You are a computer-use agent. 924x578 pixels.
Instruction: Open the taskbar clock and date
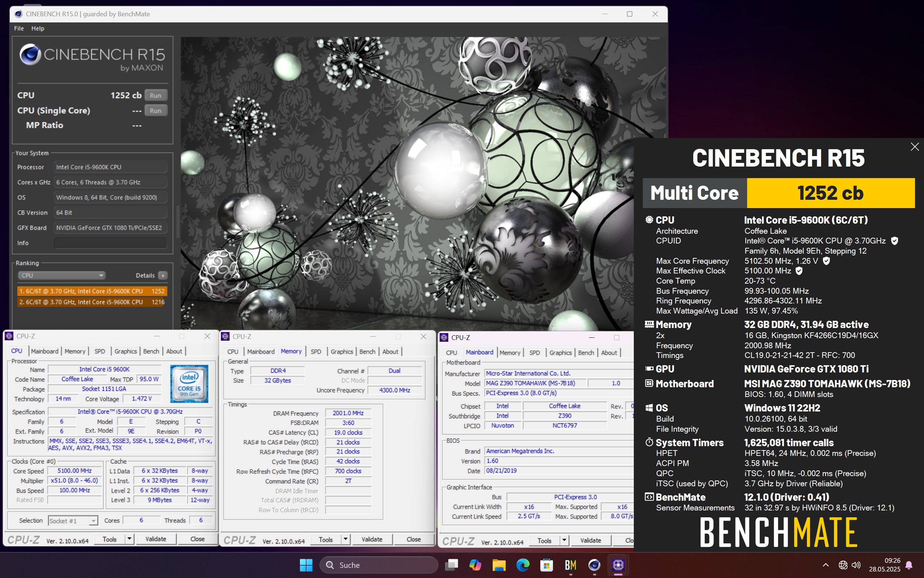(x=885, y=565)
